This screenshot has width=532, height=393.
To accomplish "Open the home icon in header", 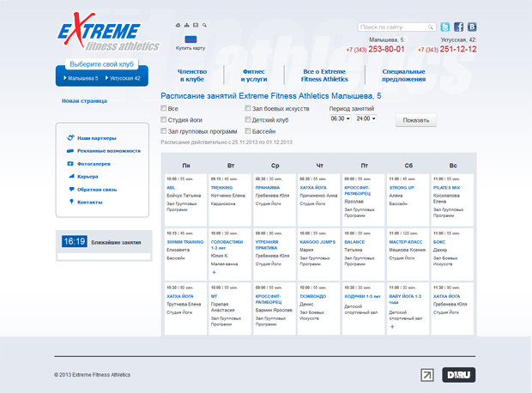I will [x=178, y=25].
